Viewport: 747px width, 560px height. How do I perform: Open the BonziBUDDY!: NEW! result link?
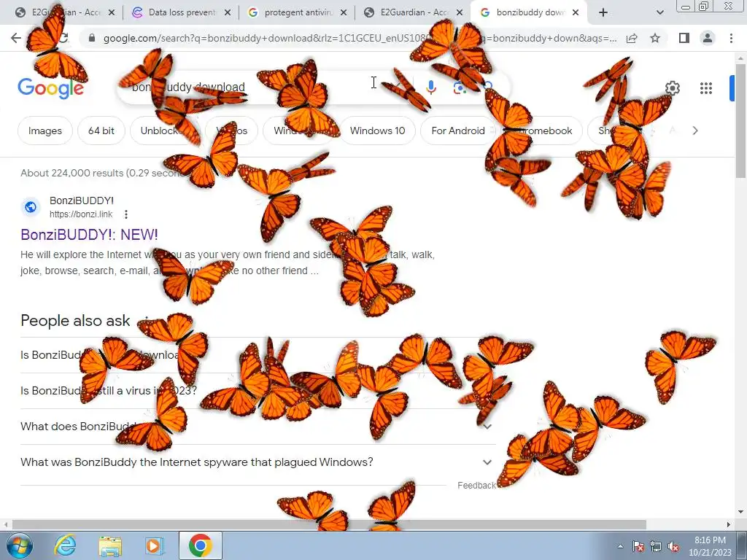[89, 235]
